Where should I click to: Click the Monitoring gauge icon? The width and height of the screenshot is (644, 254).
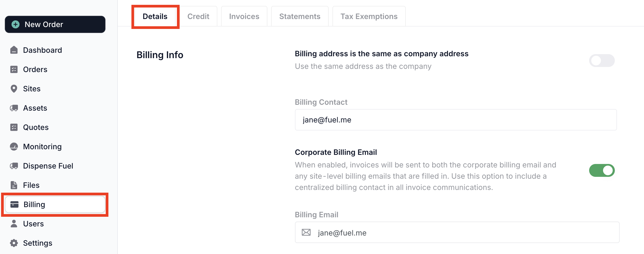(14, 147)
